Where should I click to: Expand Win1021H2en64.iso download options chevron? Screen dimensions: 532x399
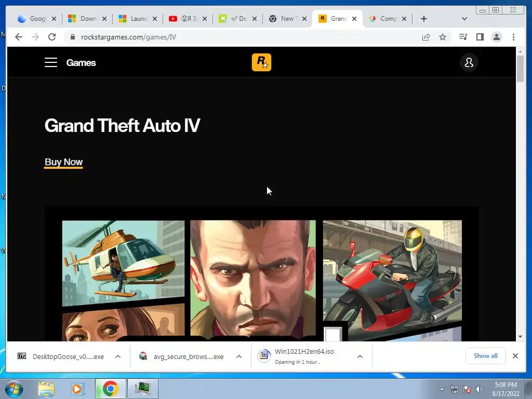[x=360, y=356]
